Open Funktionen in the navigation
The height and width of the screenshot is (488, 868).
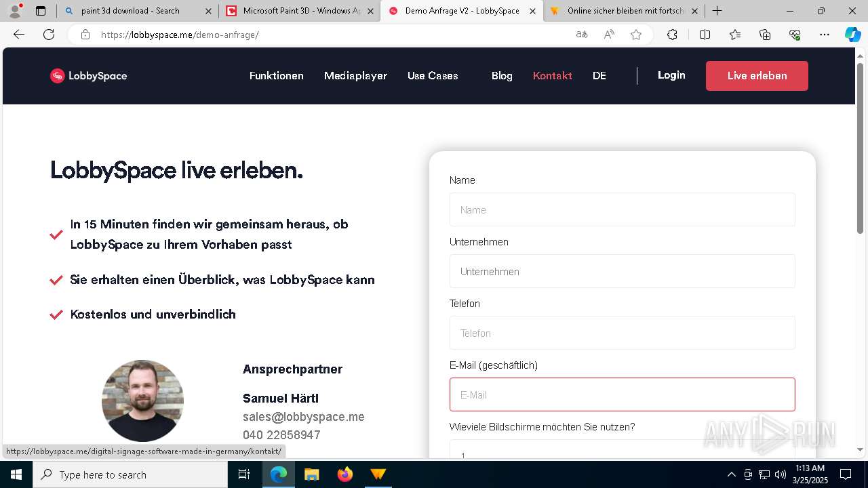click(277, 76)
